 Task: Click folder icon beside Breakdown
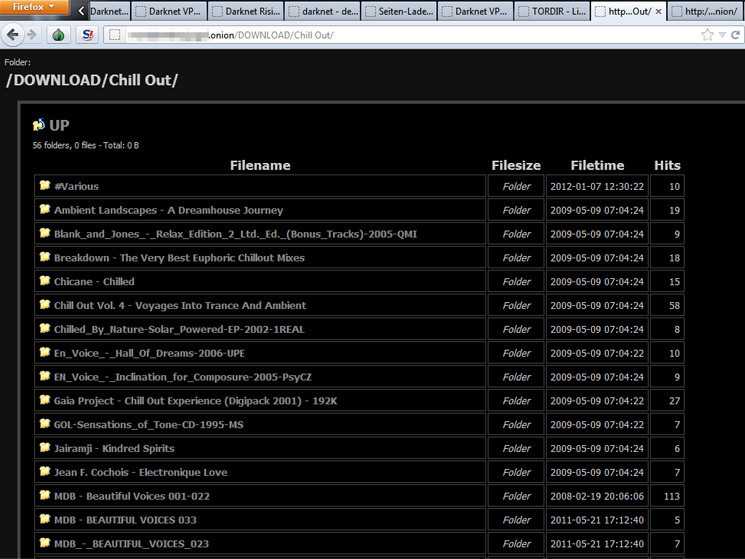coord(45,257)
